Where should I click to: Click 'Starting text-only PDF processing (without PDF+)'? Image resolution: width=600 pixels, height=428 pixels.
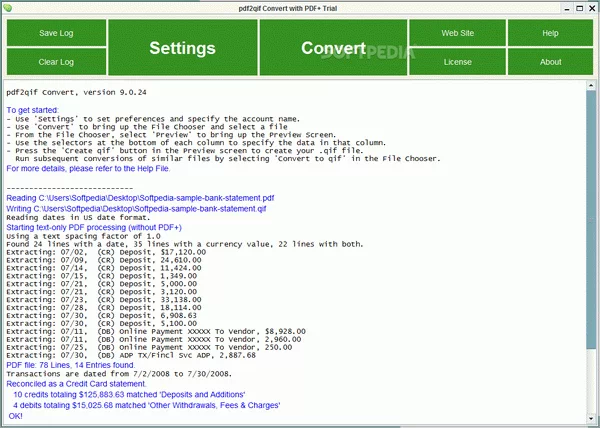(x=94, y=227)
